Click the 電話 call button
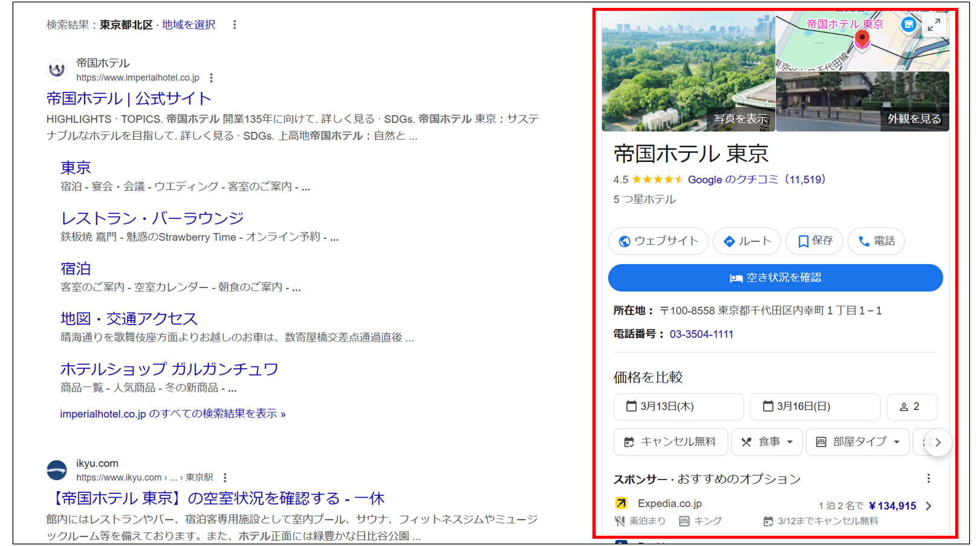Viewport: 980px width, 546px height. click(x=877, y=241)
